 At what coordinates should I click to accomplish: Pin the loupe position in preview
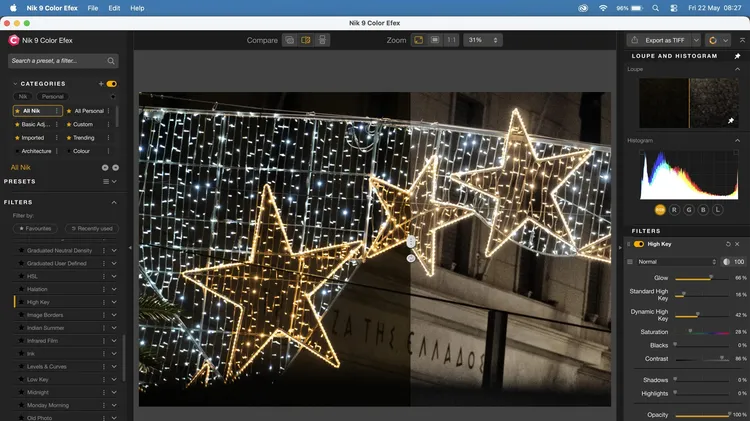[x=731, y=121]
